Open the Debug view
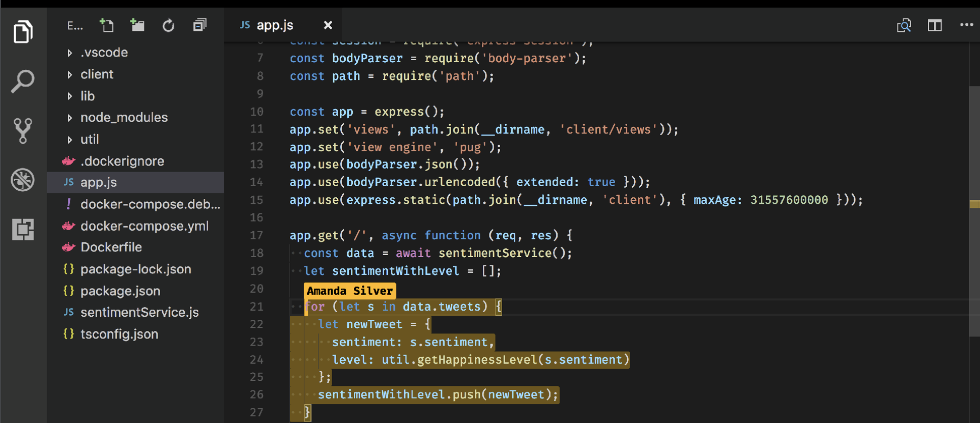The width and height of the screenshot is (980, 423). pyautogui.click(x=23, y=180)
